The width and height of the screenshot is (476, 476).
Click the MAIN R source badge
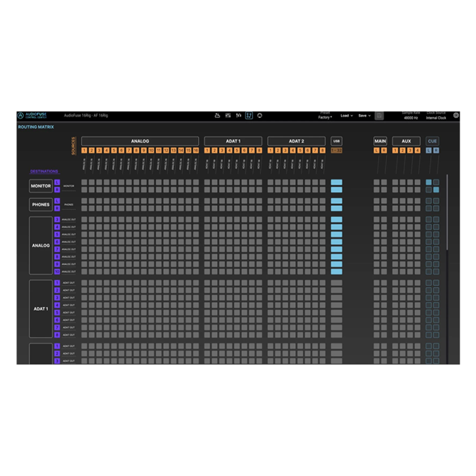pos(384,150)
